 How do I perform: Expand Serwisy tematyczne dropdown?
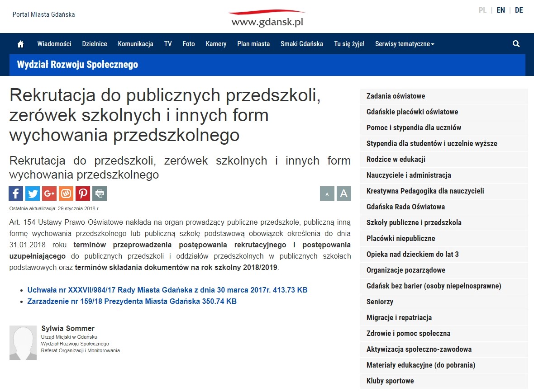point(405,44)
